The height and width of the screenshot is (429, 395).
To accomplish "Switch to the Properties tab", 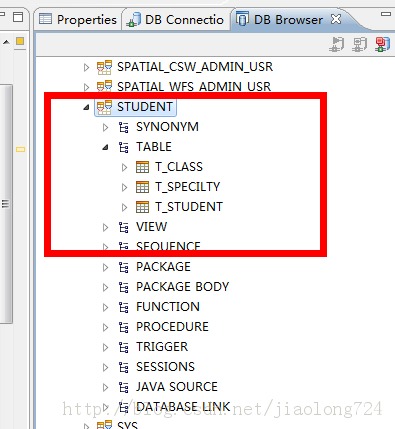I will [78, 19].
